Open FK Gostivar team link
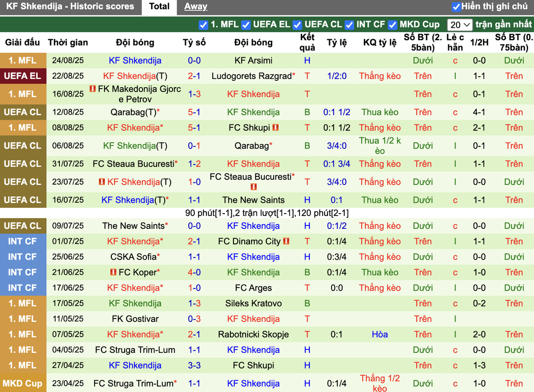The image size is (534, 392). point(135,319)
